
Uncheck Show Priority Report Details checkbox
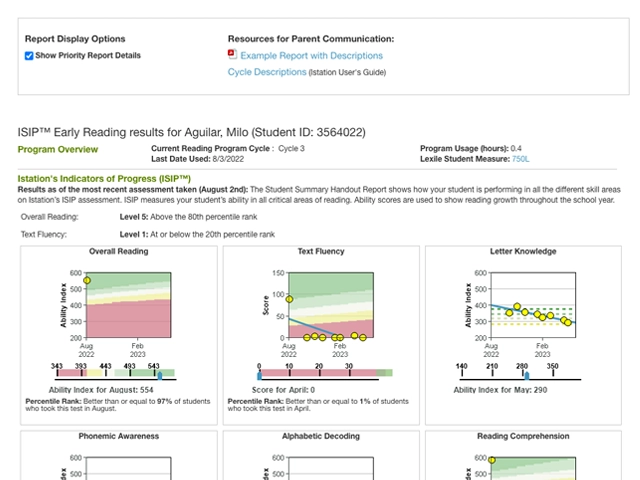[x=29, y=56]
